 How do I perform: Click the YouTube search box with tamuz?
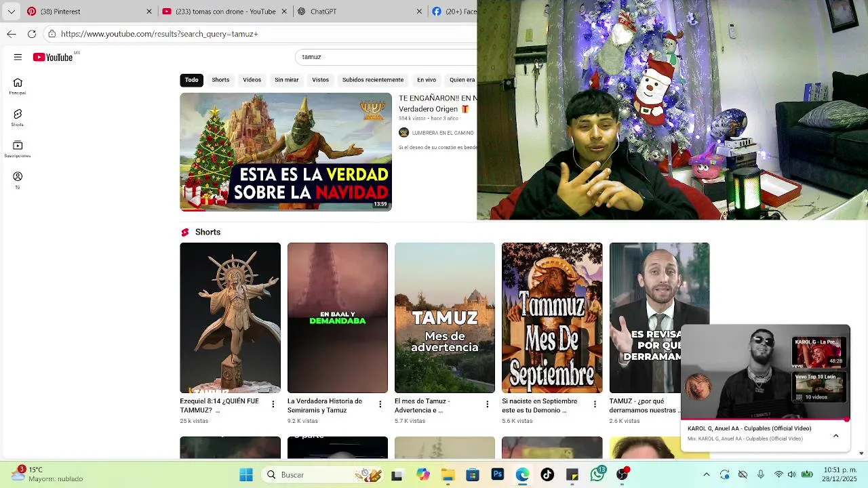387,57
